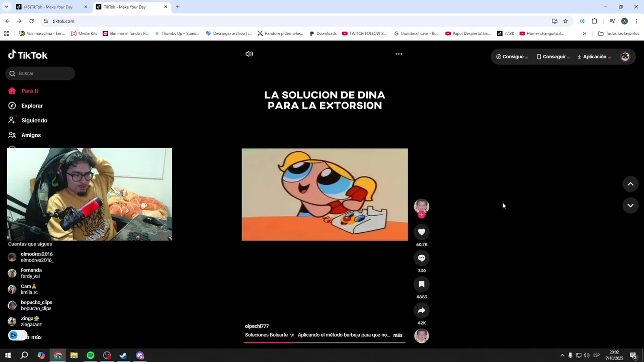Close the first TikTok browser tab
This screenshot has height=362, width=644.
point(86,7)
